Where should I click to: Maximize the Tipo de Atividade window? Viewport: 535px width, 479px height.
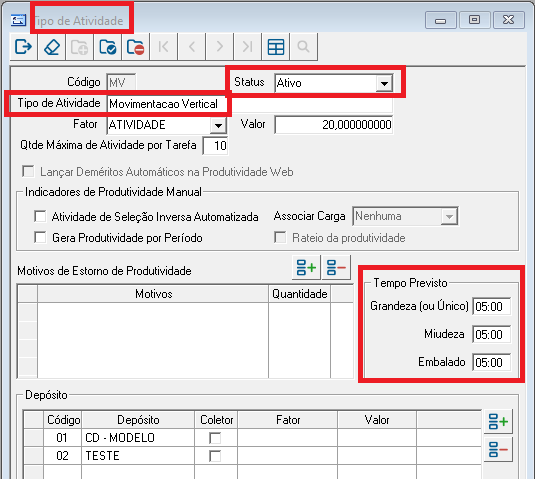(x=475, y=20)
